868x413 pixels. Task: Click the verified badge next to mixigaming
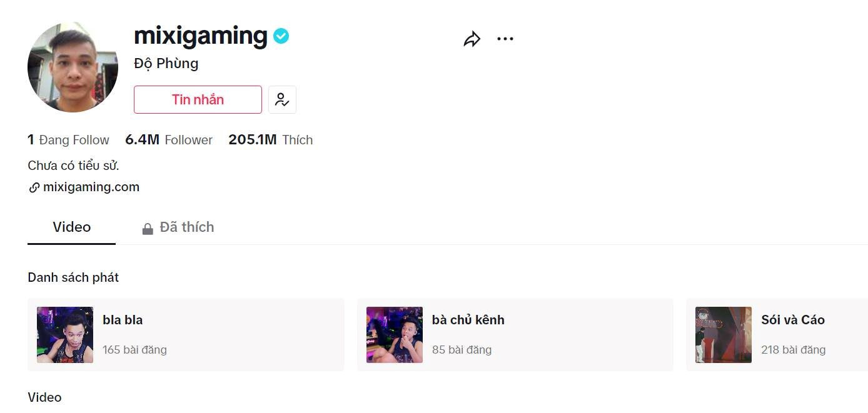(280, 36)
